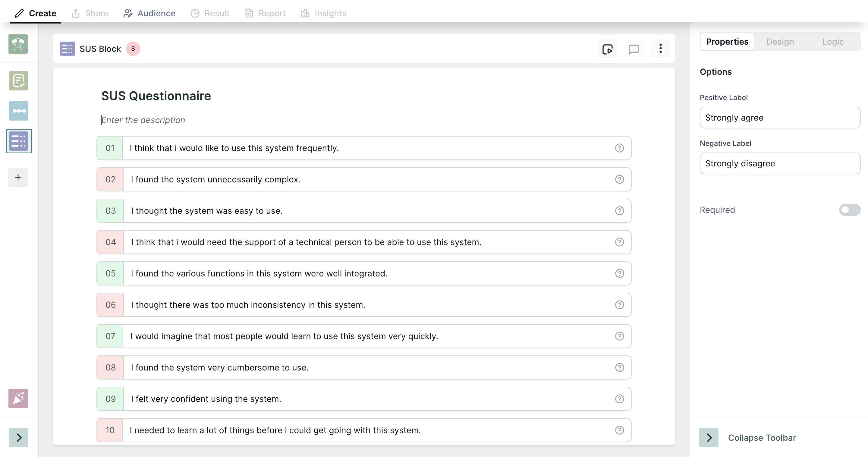Click help icon for question 08
This screenshot has width=868, height=457.
pyautogui.click(x=619, y=367)
